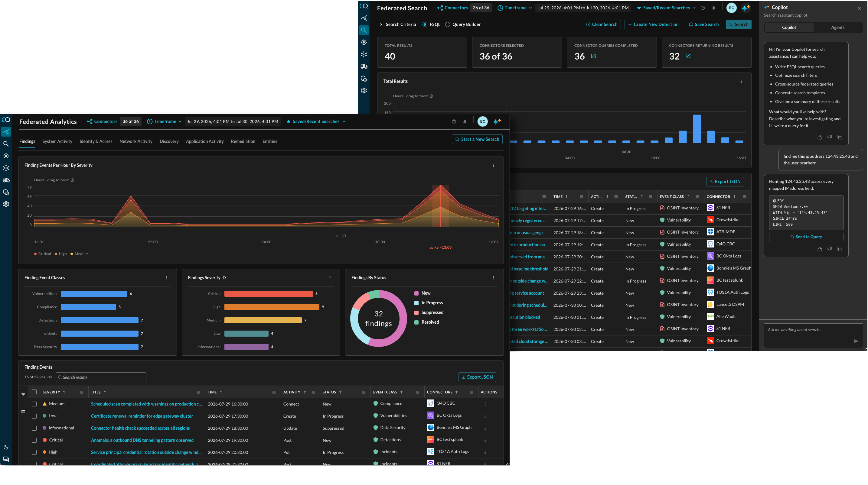
Task: Click Start a New Search button
Action: [477, 139]
